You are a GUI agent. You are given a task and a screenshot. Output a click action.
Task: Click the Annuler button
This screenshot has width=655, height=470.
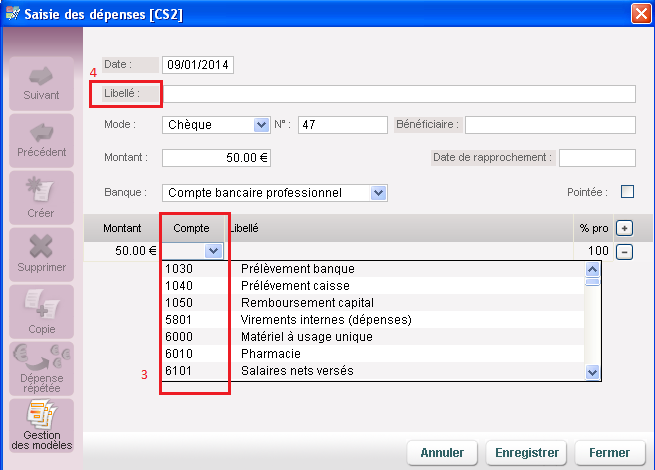pos(442,452)
